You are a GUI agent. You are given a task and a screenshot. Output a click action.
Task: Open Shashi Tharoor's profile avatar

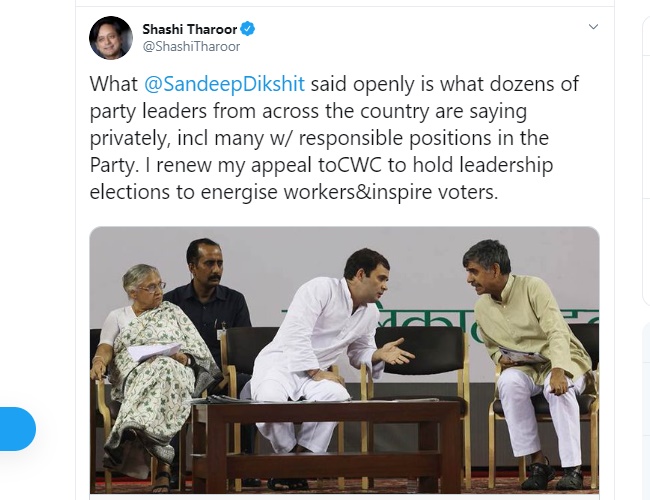[111, 38]
